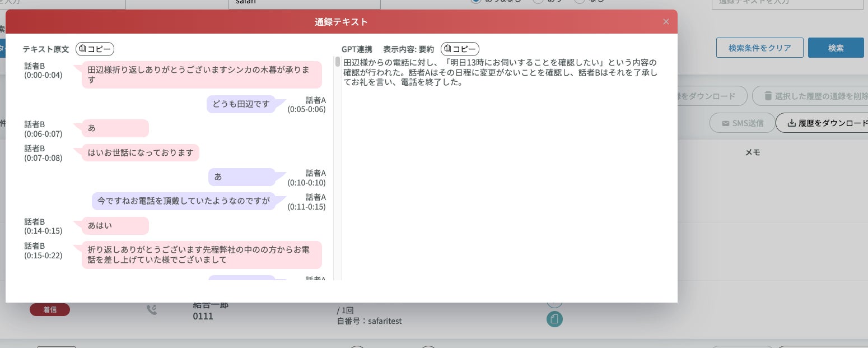
Task: Click the SMS送信 button
Action: click(x=742, y=123)
